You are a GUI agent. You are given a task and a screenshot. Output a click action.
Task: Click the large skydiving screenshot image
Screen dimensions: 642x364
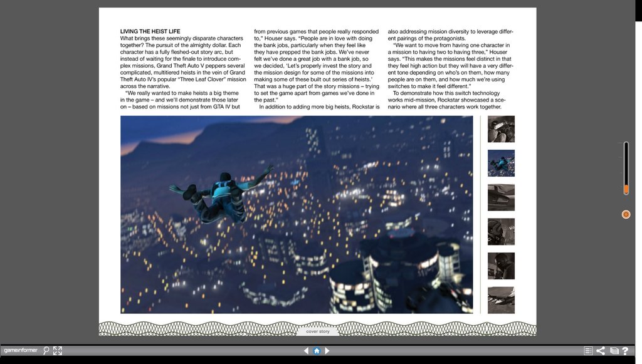coord(297,214)
